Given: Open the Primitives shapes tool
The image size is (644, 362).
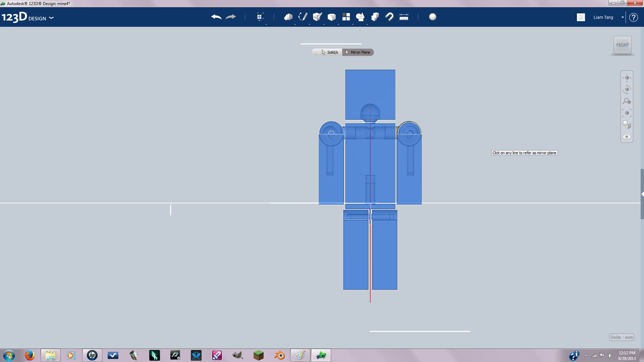Looking at the screenshot, I should (288, 17).
